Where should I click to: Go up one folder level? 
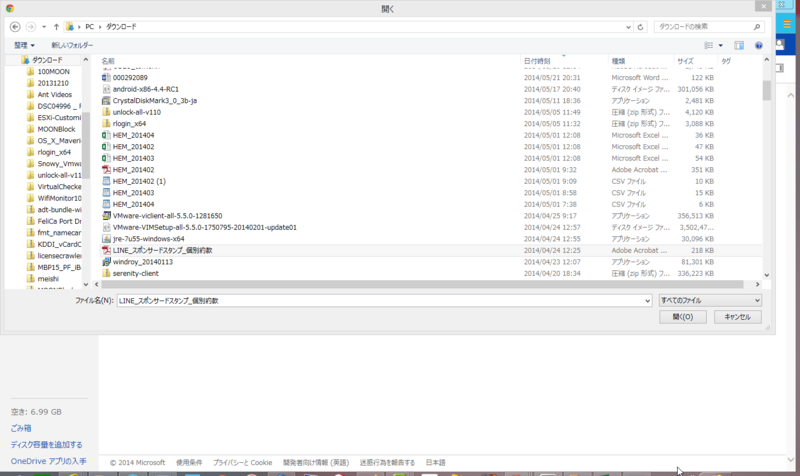(56, 27)
